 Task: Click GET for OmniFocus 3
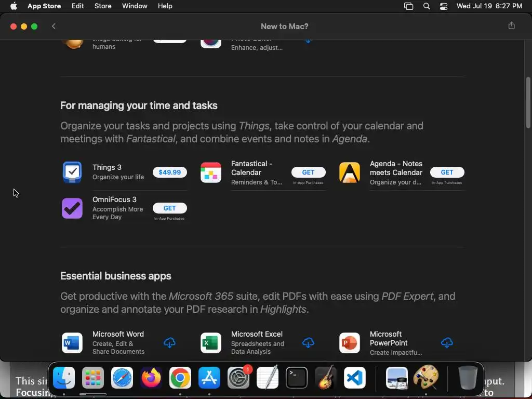(170, 208)
